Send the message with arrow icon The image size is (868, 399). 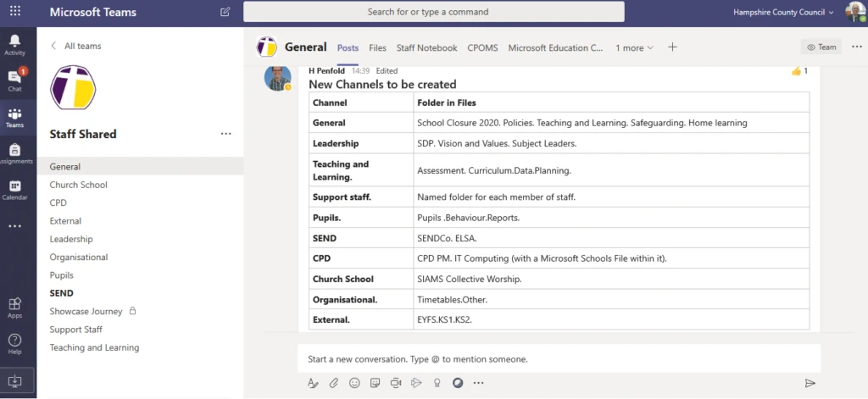(810, 383)
